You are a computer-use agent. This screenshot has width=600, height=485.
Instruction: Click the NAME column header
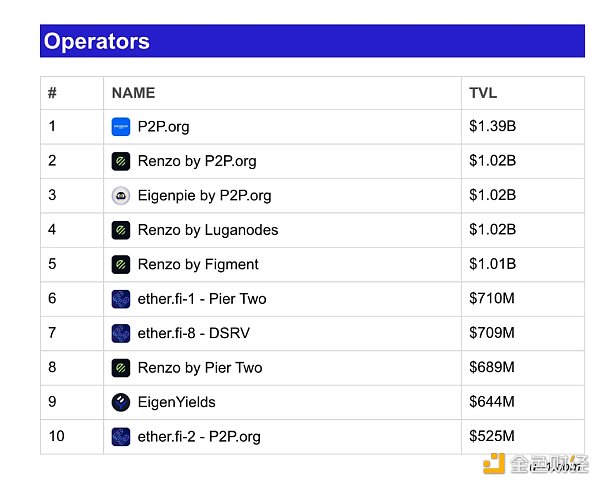pos(133,93)
